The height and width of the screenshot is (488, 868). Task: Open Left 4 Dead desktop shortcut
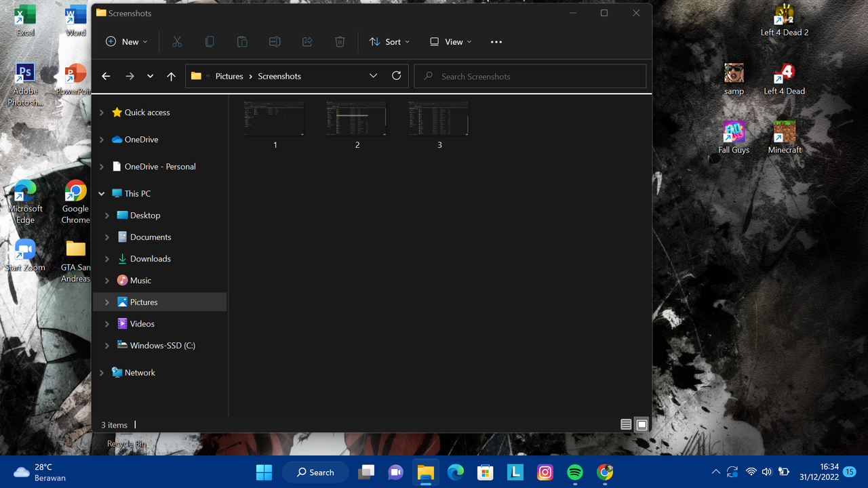click(785, 79)
